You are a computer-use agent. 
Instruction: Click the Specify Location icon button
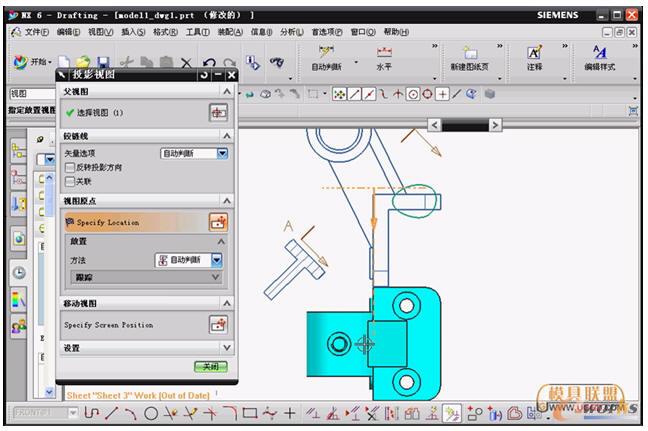click(x=218, y=222)
